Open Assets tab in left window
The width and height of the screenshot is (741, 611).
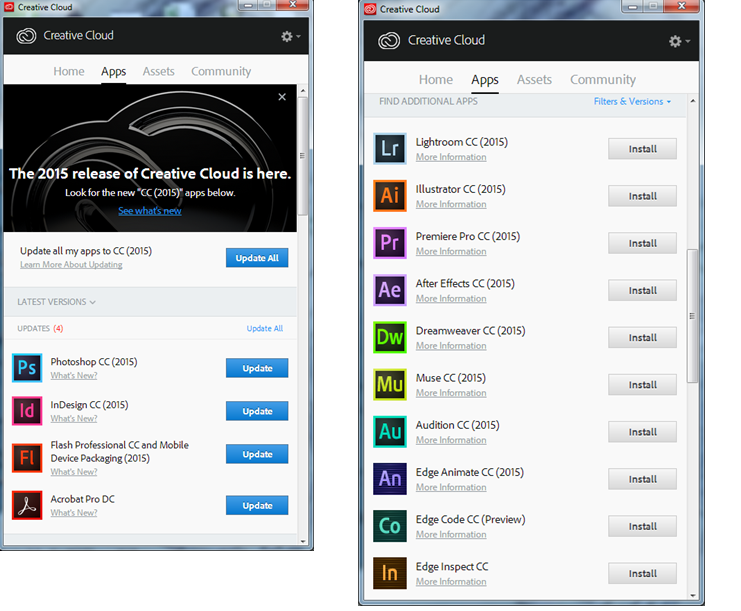[159, 71]
